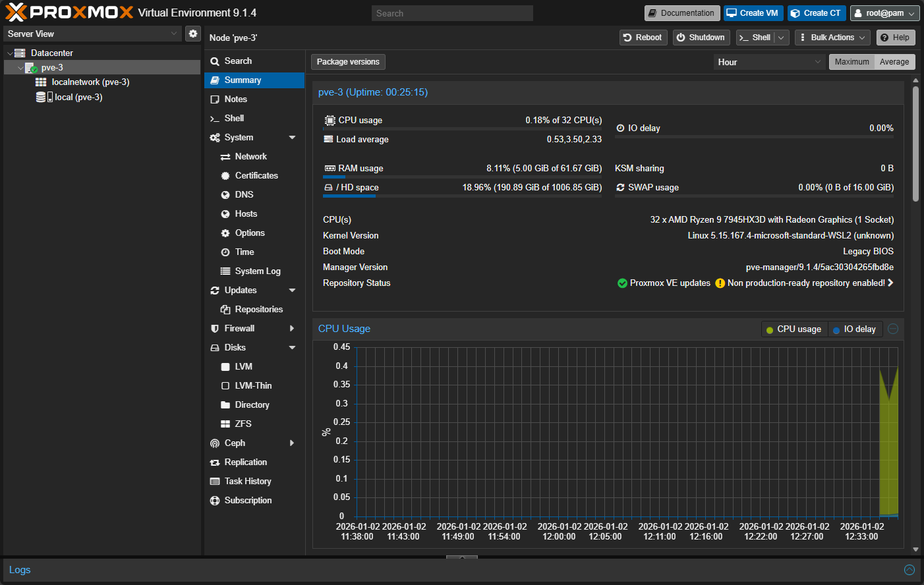Click the circular minus icon beside IO delay legend
924x585 pixels.
point(893,329)
